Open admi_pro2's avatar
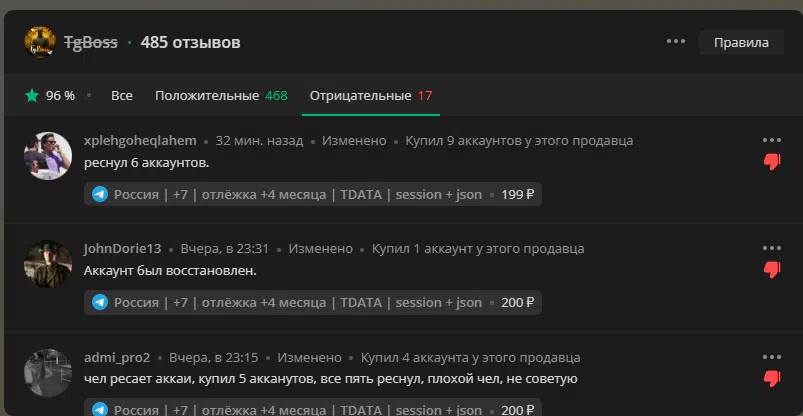 (48, 373)
